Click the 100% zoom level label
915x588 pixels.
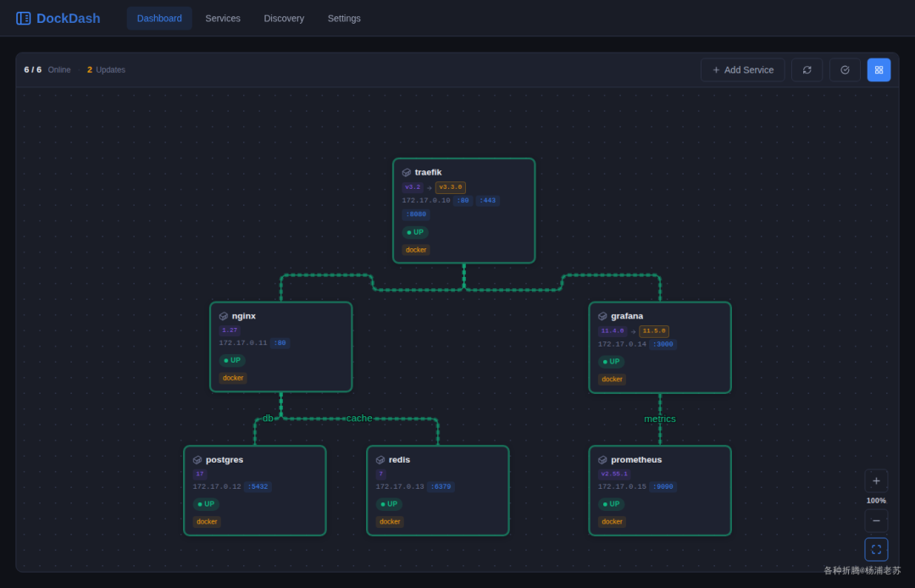coord(877,501)
